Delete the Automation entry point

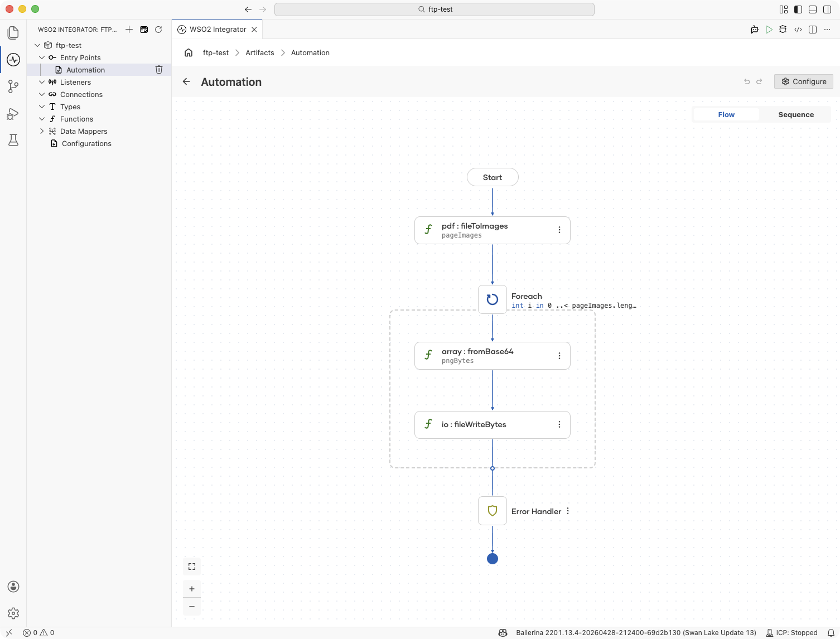159,70
